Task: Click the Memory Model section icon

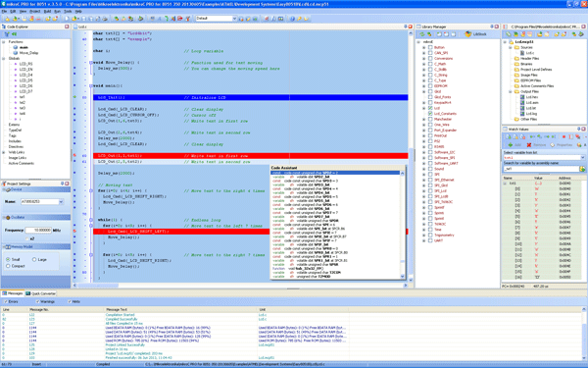Action: click(x=7, y=246)
